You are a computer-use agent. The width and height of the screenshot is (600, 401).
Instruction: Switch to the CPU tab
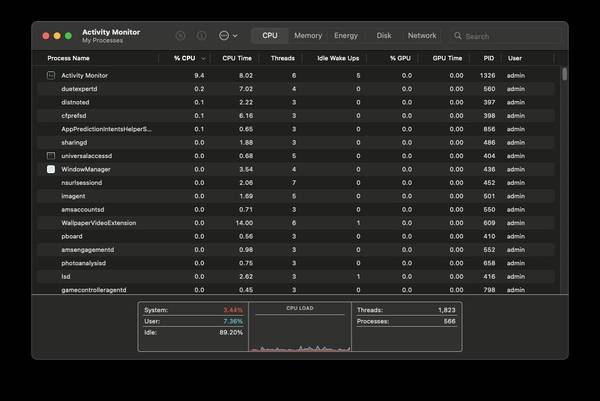click(x=270, y=36)
